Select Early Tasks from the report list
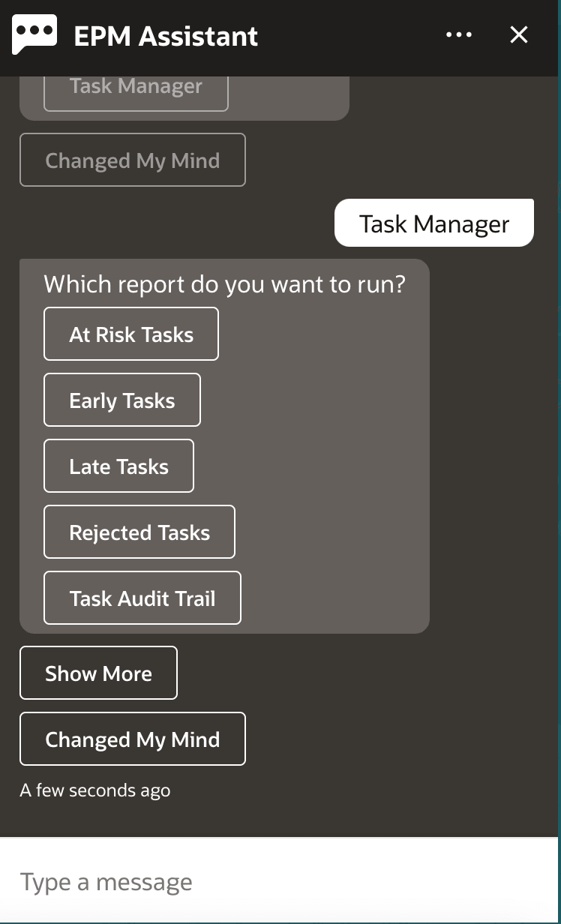 click(x=121, y=400)
